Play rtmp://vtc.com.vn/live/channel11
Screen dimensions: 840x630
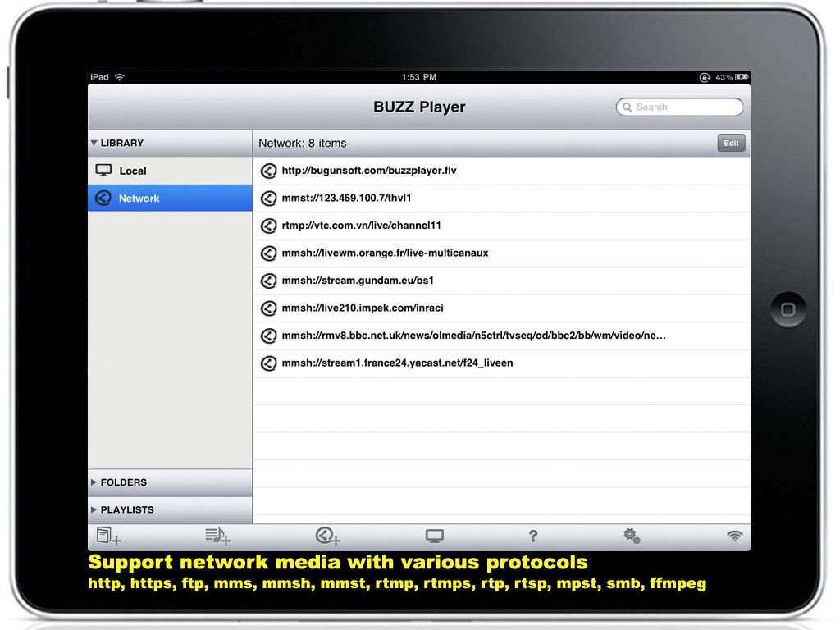[x=501, y=226]
